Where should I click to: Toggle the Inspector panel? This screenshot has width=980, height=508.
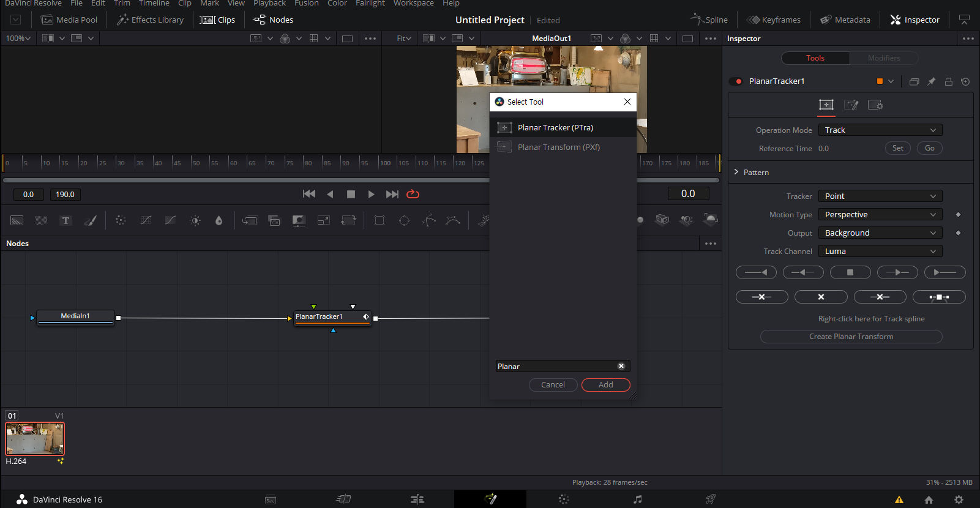tap(915, 20)
